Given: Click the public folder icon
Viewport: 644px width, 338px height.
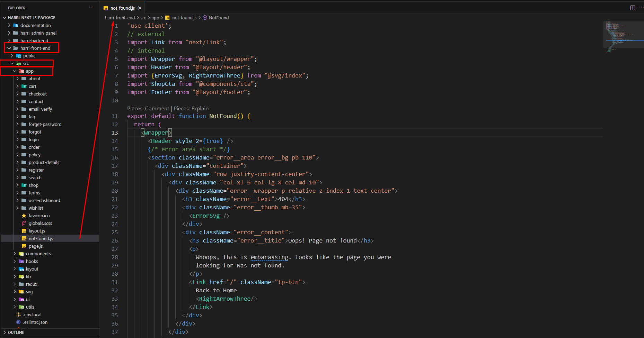Looking at the screenshot, I should click(x=18, y=56).
